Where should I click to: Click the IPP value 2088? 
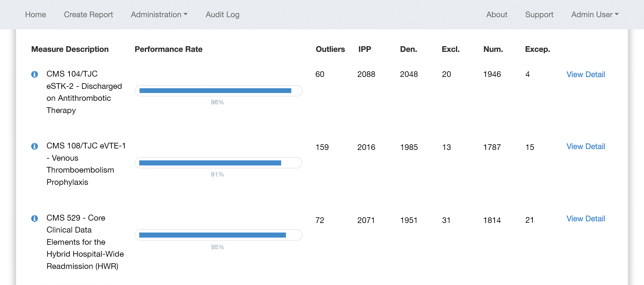click(x=366, y=74)
